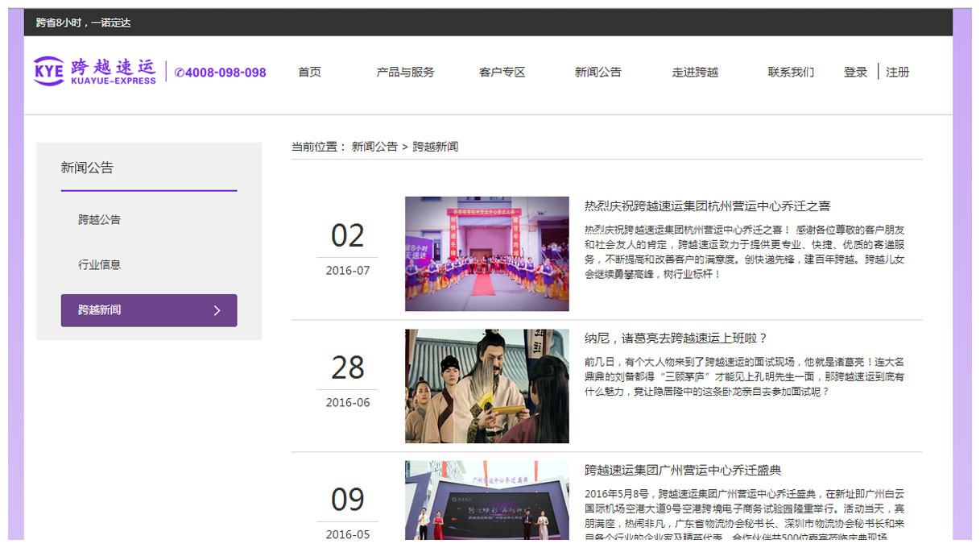Click the 登录 login link
Image resolution: width=980 pixels, height=548 pixels.
pyautogui.click(x=855, y=72)
